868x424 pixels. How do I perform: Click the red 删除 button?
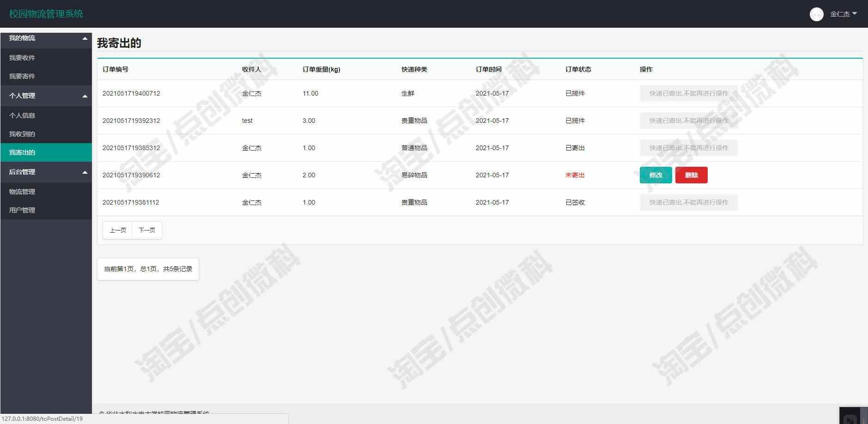pos(691,175)
